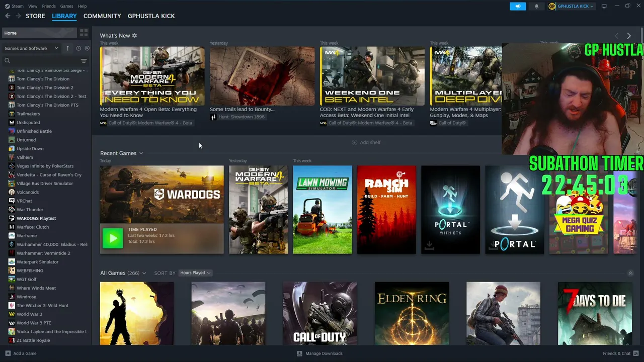Expand Games and Software dropdown
This screenshot has height=362, width=644.
pos(32,48)
